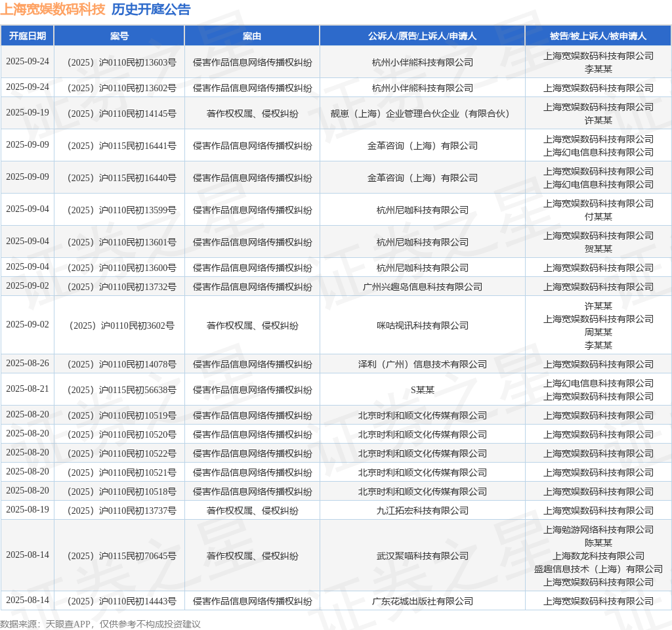Click 杭州尼咖科技有限公司 in the 13599号 row
Screen dimensions: 672x630
422,211
